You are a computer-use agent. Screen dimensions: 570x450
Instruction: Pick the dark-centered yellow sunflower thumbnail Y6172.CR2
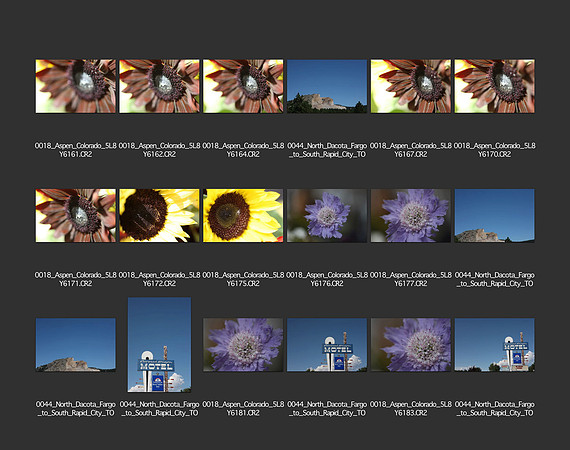coord(159,216)
